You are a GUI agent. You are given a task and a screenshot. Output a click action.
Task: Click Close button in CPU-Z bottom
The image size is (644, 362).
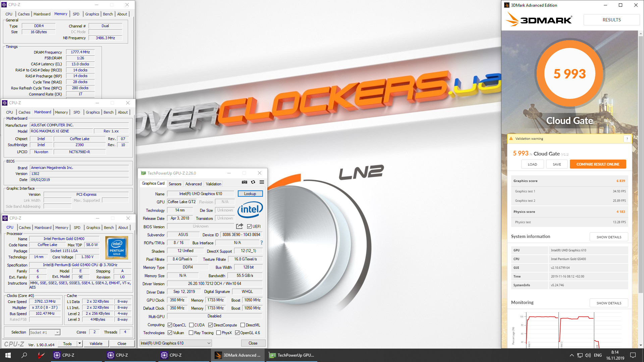[x=122, y=344]
